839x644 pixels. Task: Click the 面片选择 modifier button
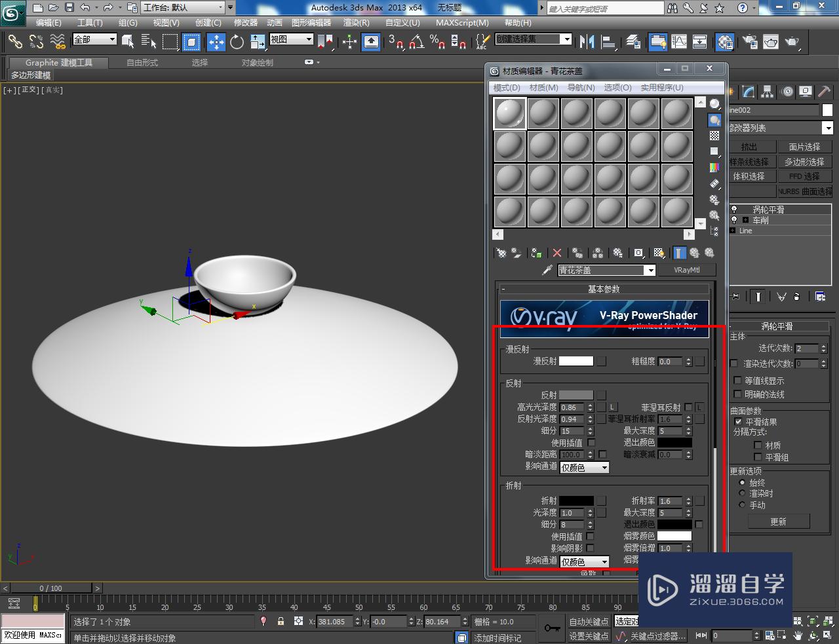(x=804, y=147)
